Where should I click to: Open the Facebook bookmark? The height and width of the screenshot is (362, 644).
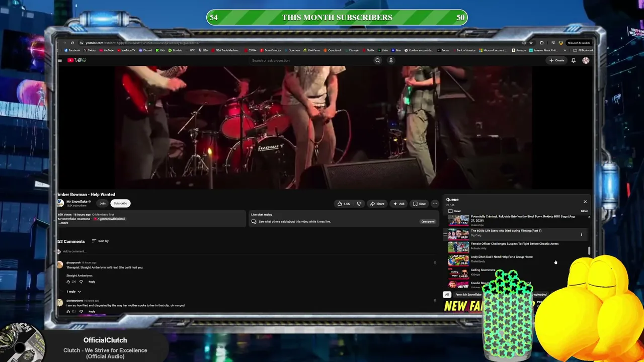click(72, 50)
